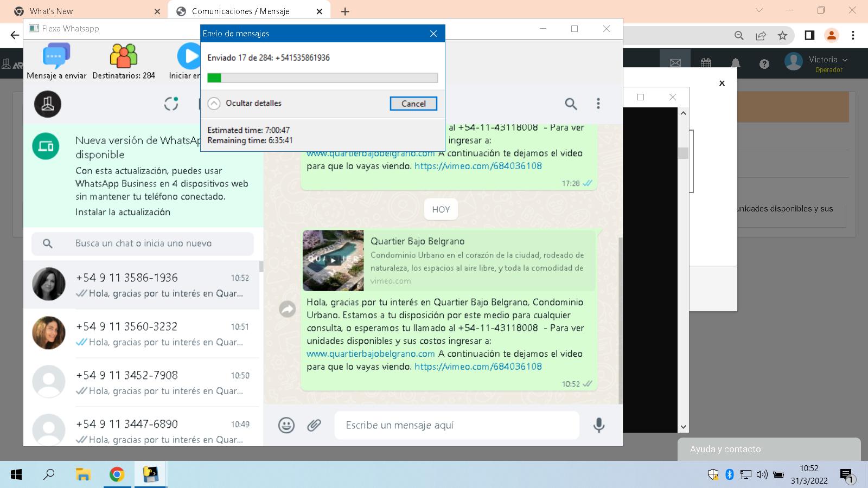868x488 pixels.
Task: Switch to What's New browser tab
Action: (x=87, y=11)
